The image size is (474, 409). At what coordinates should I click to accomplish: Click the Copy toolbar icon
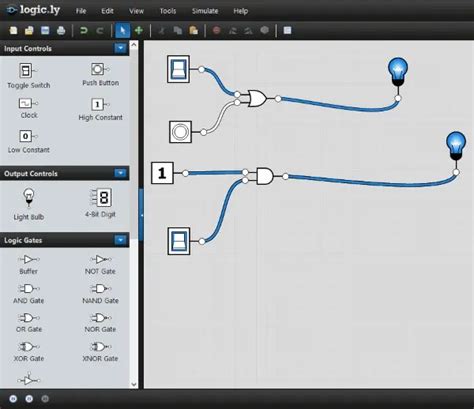click(x=178, y=31)
